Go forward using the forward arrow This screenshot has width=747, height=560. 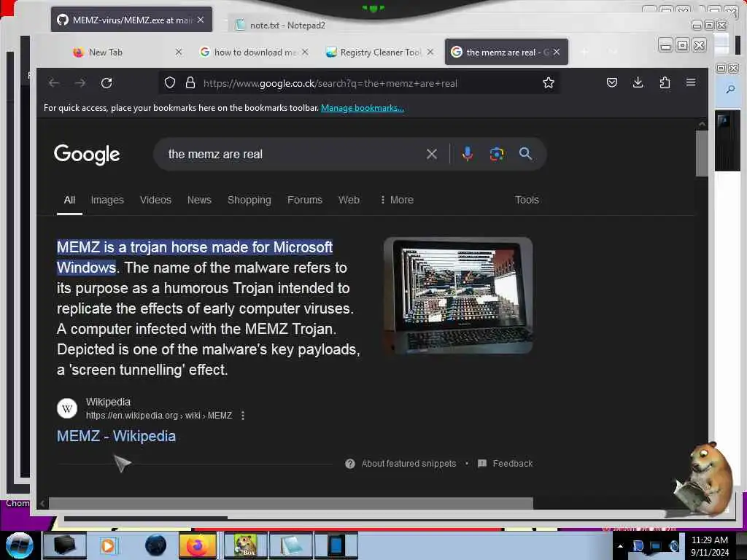(80, 83)
